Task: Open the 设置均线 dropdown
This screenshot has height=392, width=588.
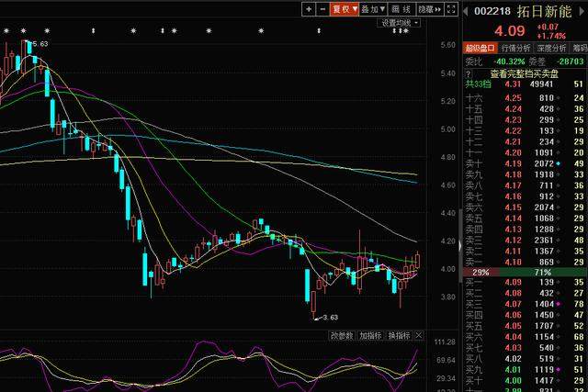Action: pos(399,23)
